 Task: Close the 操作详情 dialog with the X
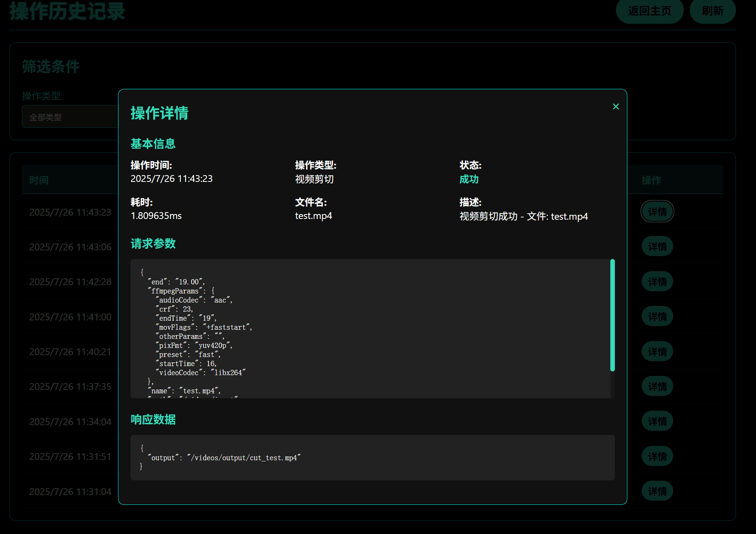616,107
